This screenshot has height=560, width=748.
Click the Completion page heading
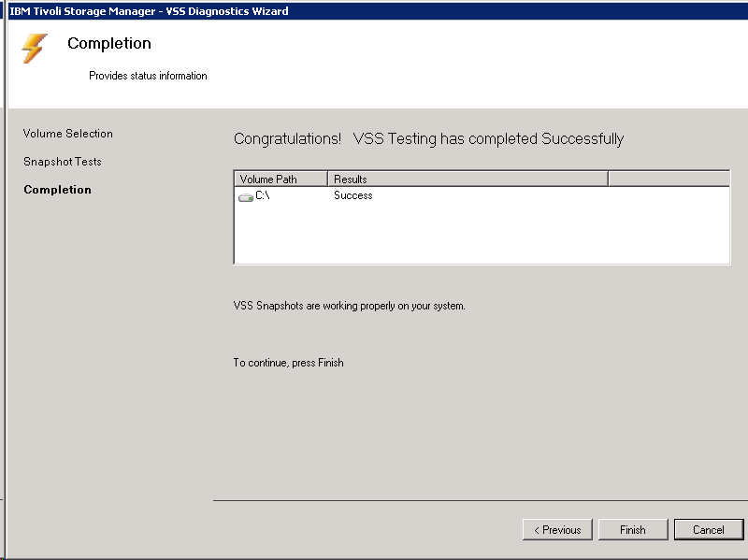(x=109, y=44)
